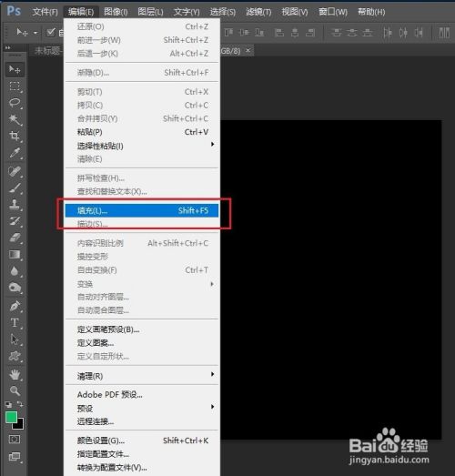
Task: Choose 指定配置文件... menu entry
Action: point(142,454)
